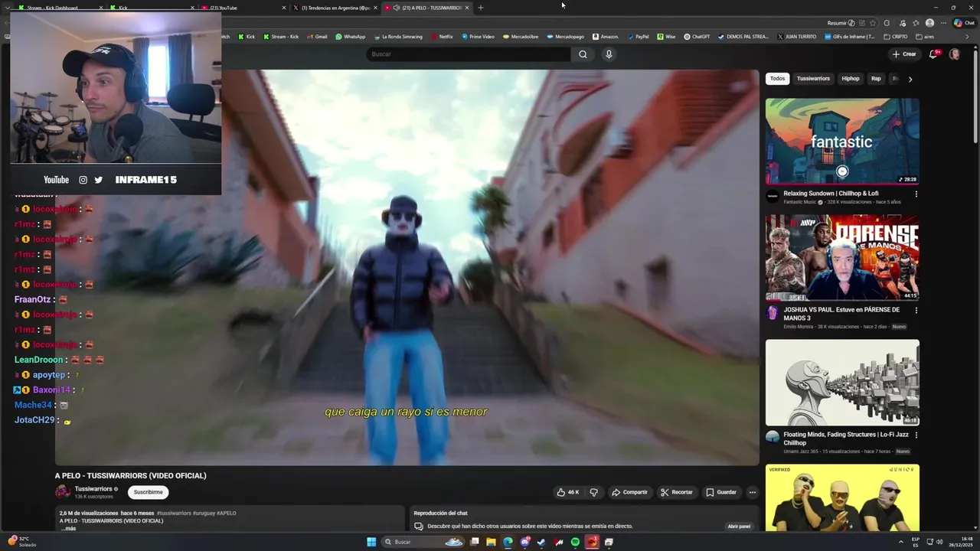980x551 pixels.
Task: Open File Explorer from the taskbar
Action: pos(491,542)
